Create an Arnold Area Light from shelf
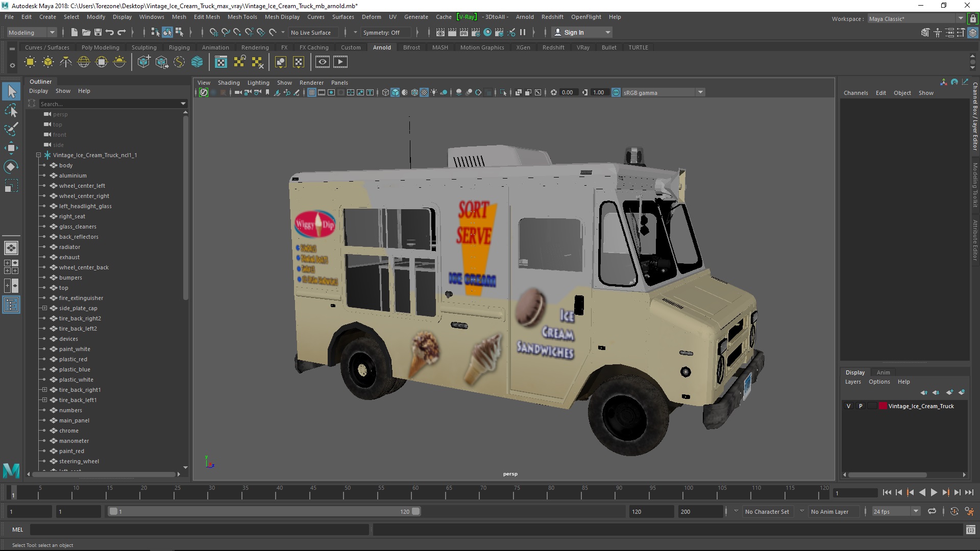Viewport: 980px width, 551px height. click(x=30, y=62)
